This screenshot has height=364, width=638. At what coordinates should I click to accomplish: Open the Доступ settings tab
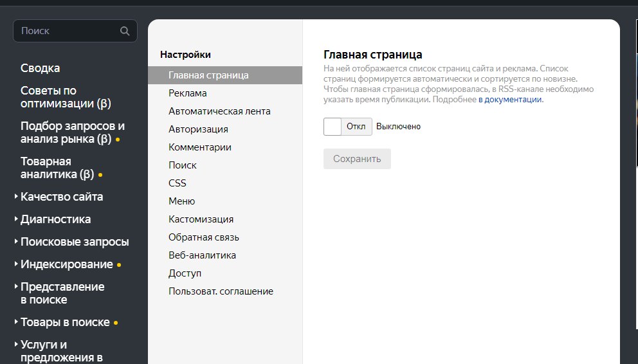225,273
